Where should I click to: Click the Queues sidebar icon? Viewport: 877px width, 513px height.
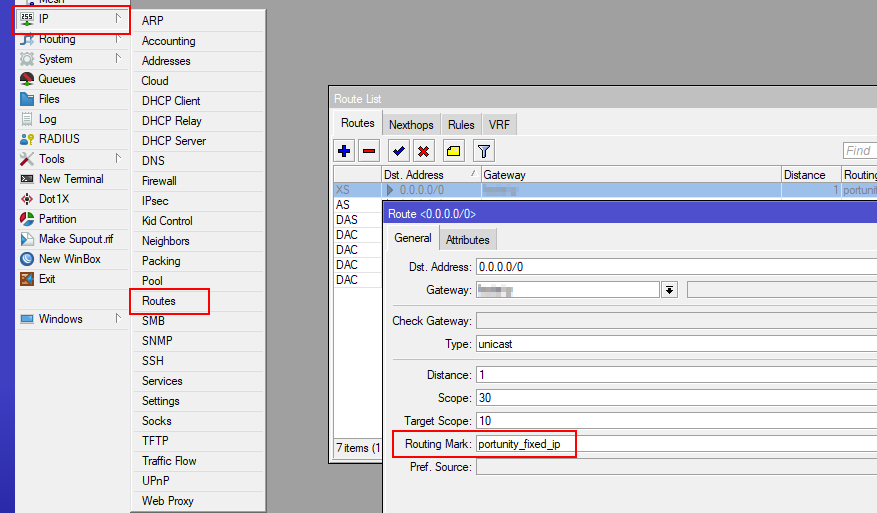[x=27, y=79]
